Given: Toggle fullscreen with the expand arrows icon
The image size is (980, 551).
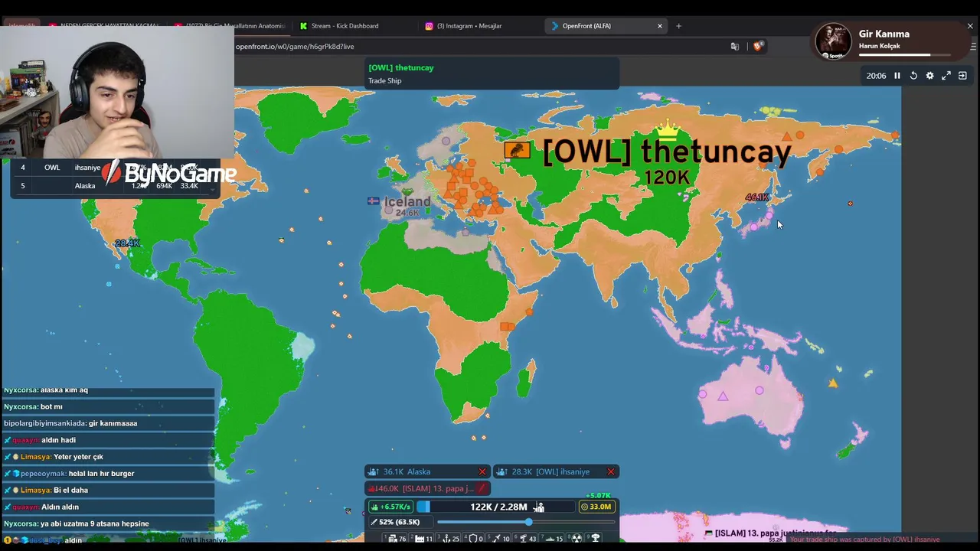Looking at the screenshot, I should [x=946, y=76].
